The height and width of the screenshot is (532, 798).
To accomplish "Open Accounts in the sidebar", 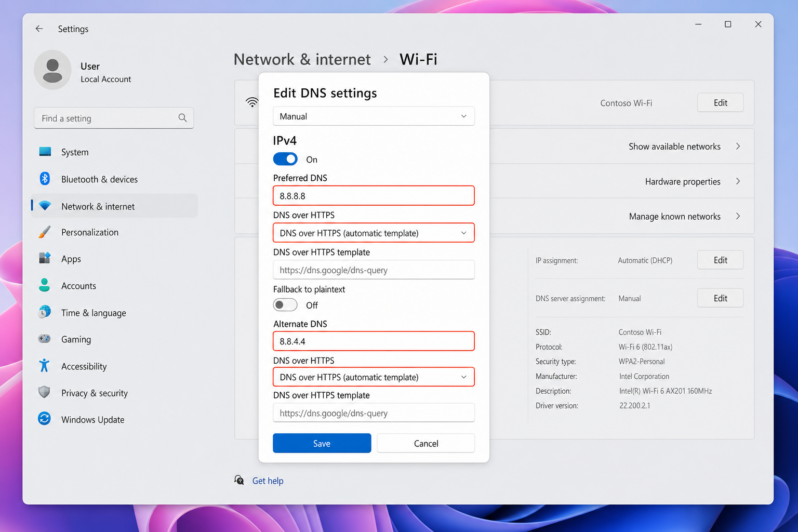I will [x=114, y=286].
